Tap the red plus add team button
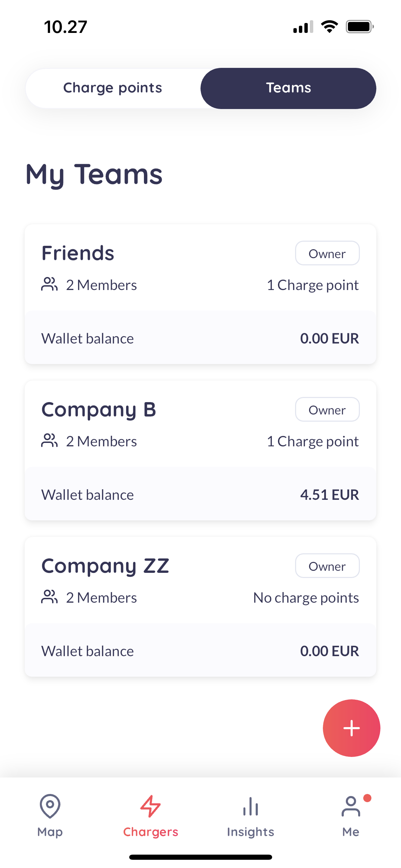The height and width of the screenshot is (868, 401). click(x=351, y=728)
